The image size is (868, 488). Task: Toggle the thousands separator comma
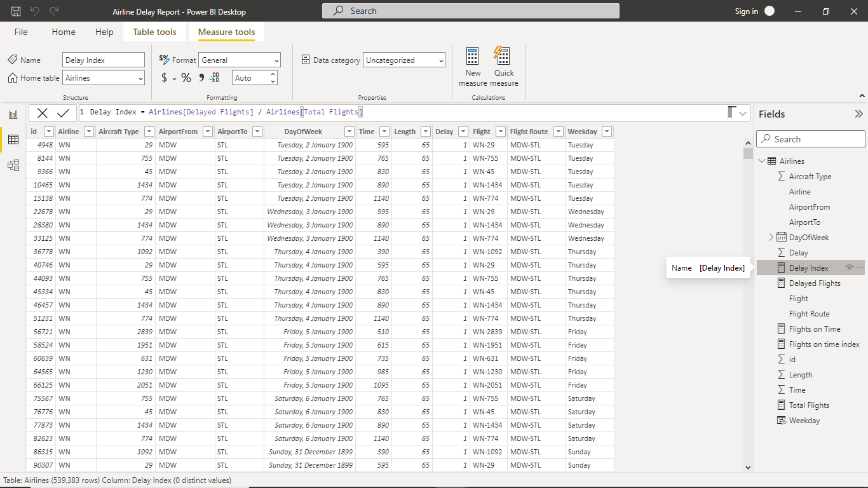[201, 78]
